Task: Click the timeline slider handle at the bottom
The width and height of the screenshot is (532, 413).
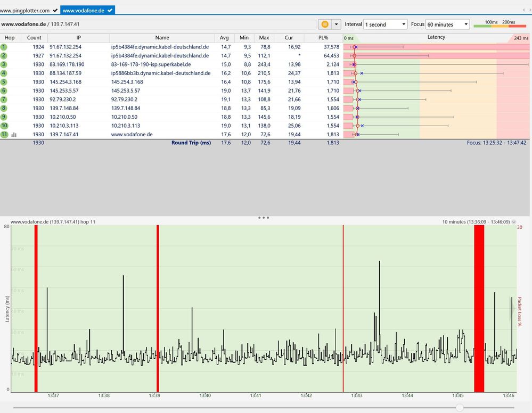Action: [460, 408]
